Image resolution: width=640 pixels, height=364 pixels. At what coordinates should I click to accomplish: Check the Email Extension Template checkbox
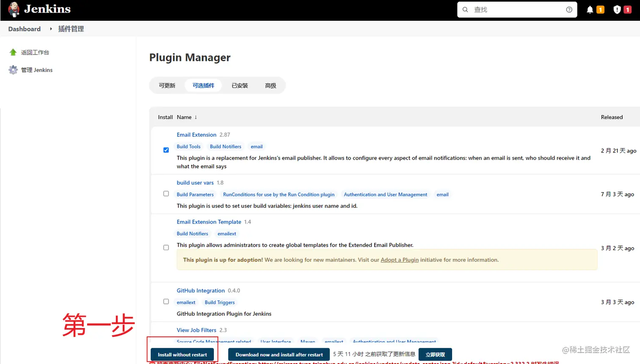point(166,247)
